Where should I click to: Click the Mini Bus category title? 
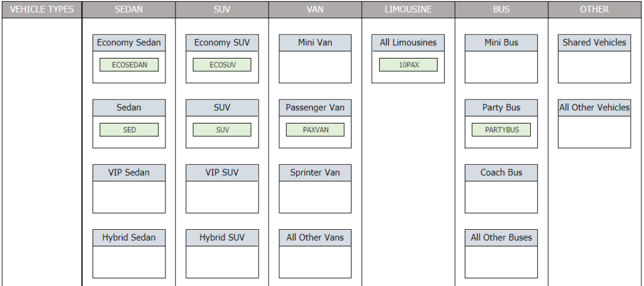coord(501,43)
